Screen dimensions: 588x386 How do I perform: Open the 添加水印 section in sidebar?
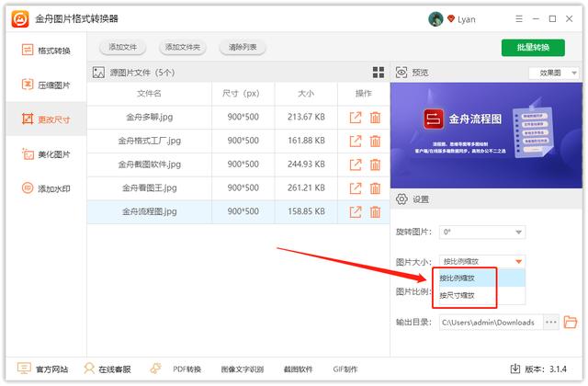pos(46,188)
